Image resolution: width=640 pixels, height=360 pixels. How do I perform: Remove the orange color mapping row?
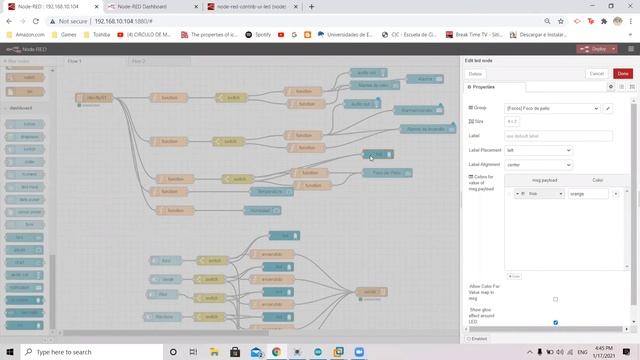coord(616,194)
